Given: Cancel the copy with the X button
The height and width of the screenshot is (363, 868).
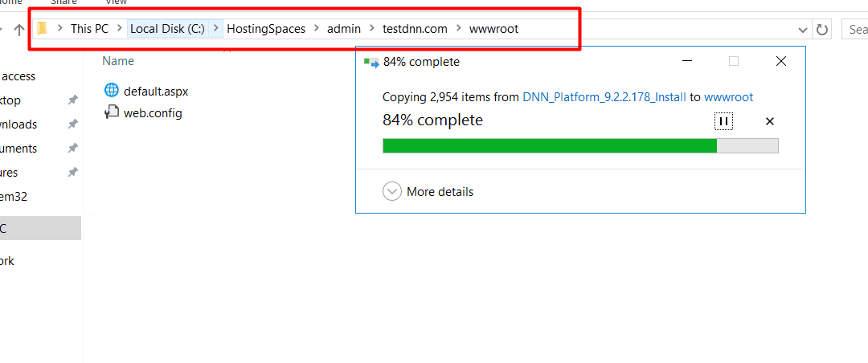Looking at the screenshot, I should pos(769,121).
